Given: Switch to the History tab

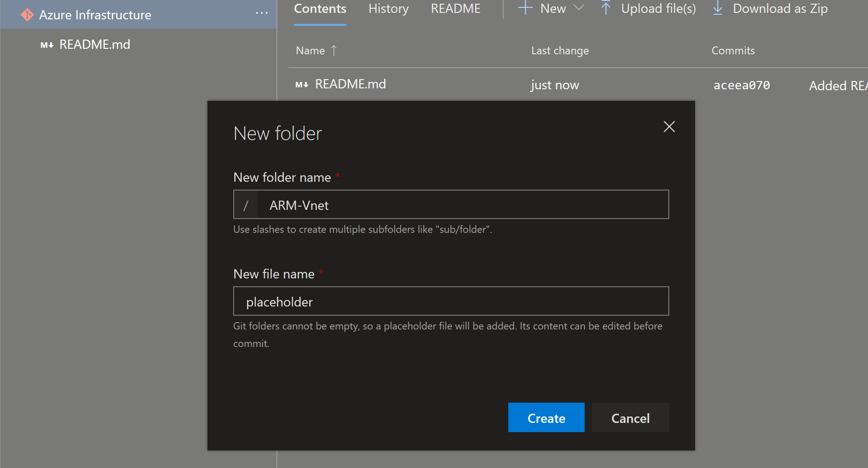Looking at the screenshot, I should [x=389, y=9].
